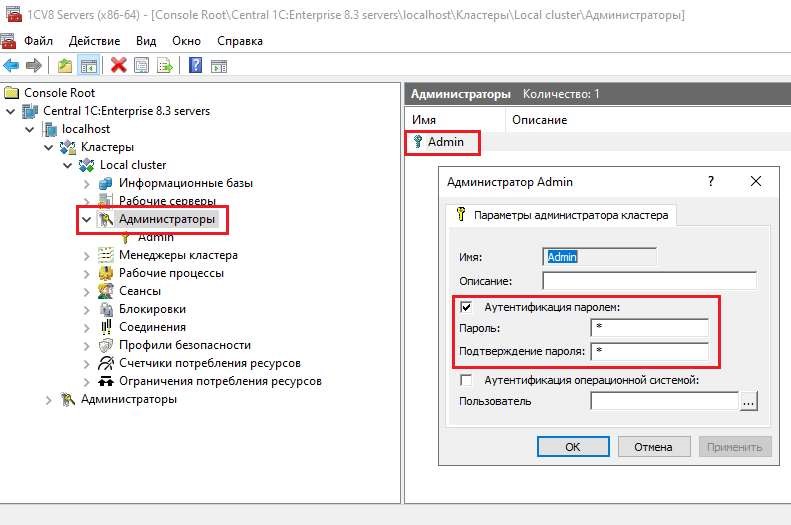Click the blue Help question mark icon

(x=196, y=66)
